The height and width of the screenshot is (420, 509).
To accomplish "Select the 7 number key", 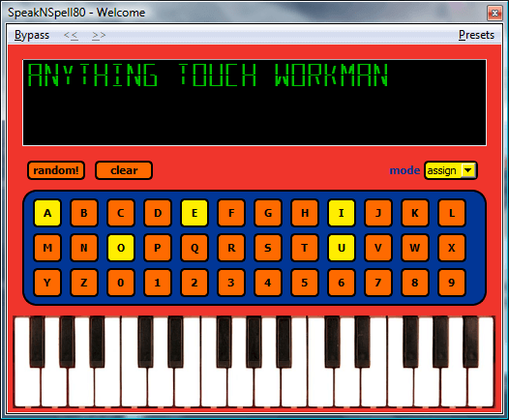I will pos(378,283).
